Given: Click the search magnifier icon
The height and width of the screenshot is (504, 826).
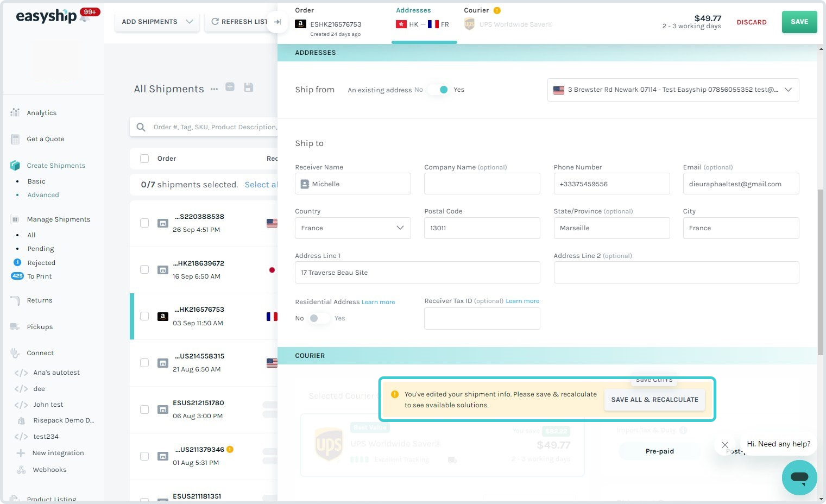Looking at the screenshot, I should pos(141,127).
